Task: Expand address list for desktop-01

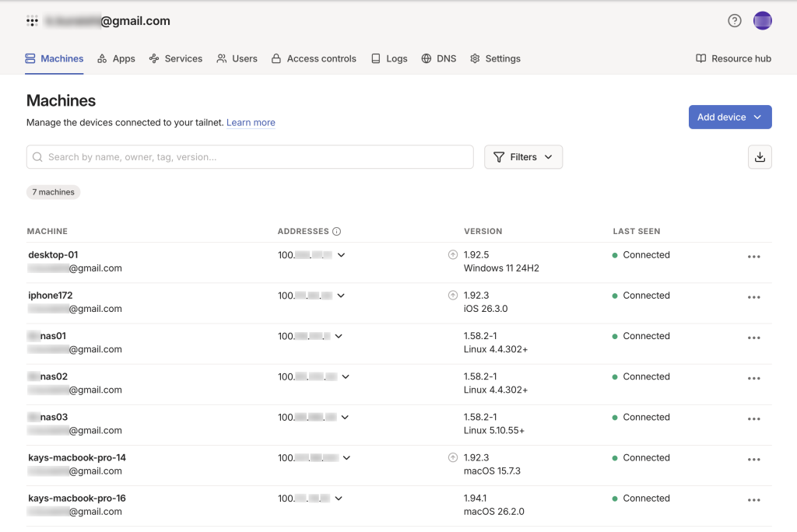Action: [341, 255]
